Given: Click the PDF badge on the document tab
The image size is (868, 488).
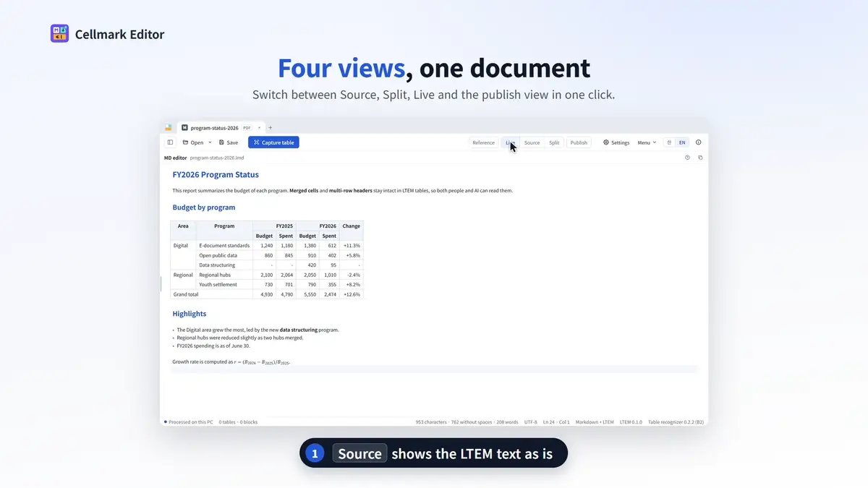Looking at the screenshot, I should (247, 128).
